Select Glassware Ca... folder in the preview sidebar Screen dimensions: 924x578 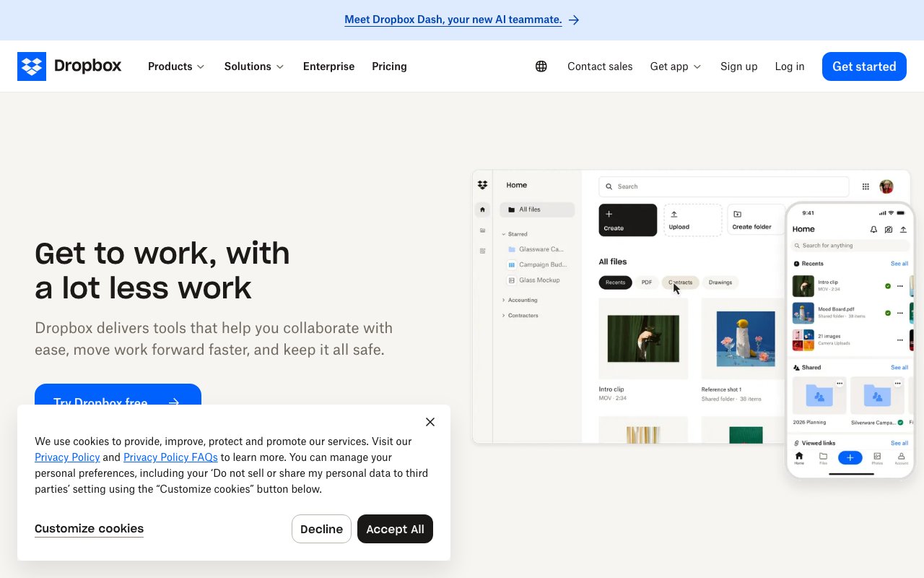tap(535, 249)
